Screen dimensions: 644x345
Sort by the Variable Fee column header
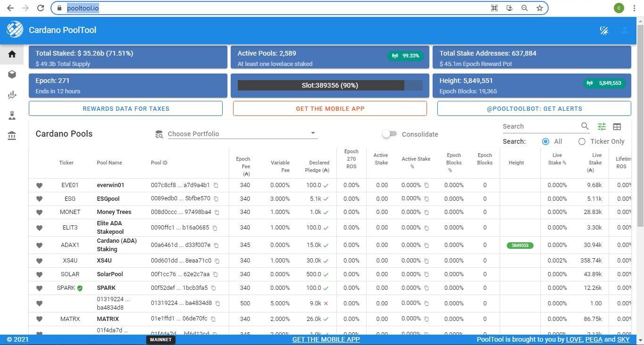point(280,166)
